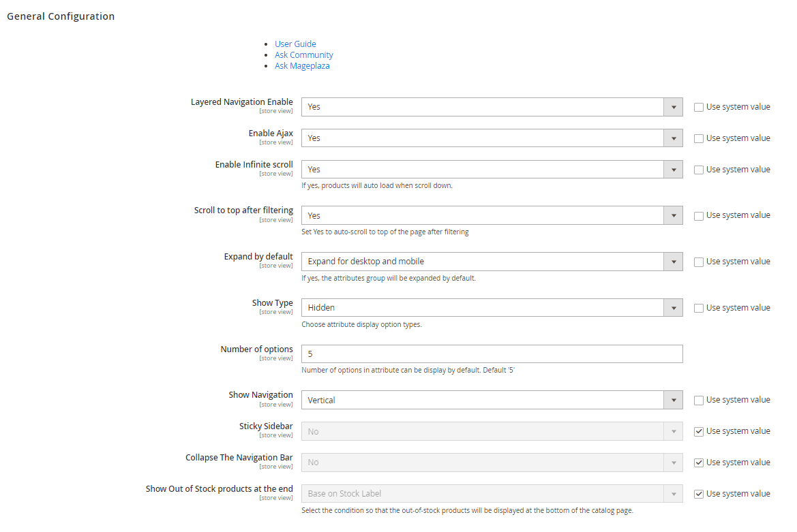Check Use system value for Layered Navigation Enable

[x=699, y=107]
